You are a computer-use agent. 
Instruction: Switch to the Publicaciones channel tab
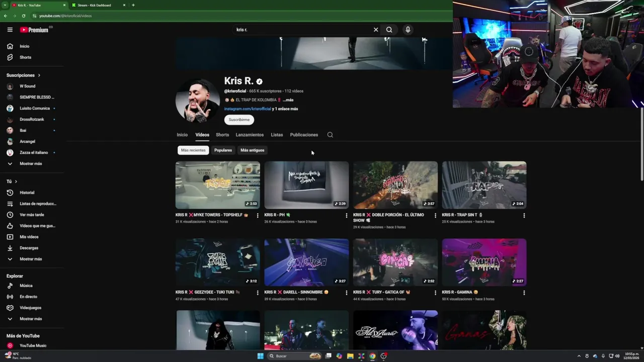(x=304, y=135)
